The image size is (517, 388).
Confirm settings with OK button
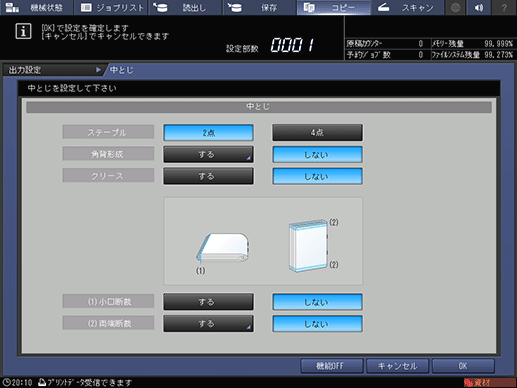pyautogui.click(x=463, y=366)
